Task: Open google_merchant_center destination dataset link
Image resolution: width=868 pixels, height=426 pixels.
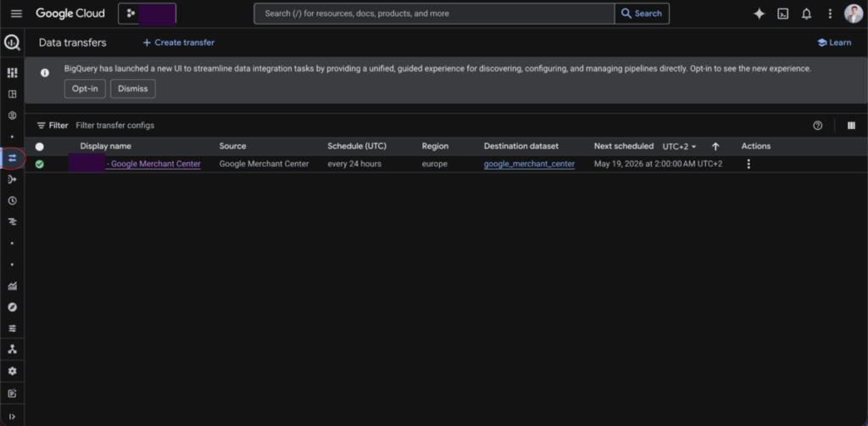Action: point(529,164)
